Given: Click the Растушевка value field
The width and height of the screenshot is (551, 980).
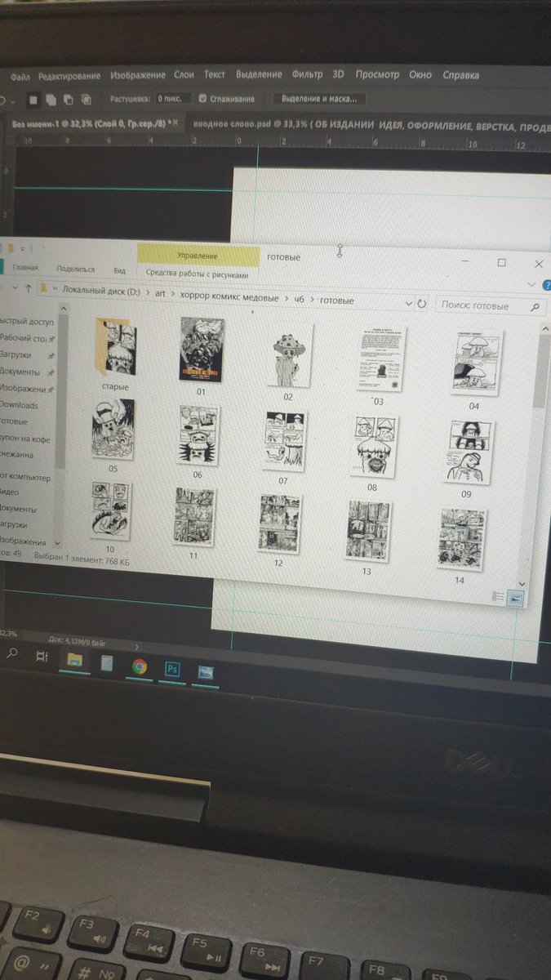Looking at the screenshot, I should point(173,99).
